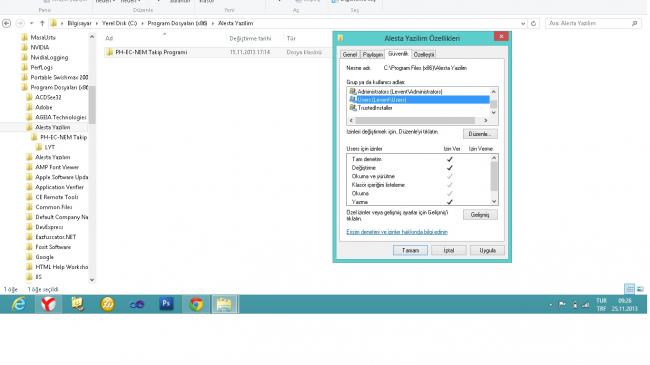Switch to the Genel tab
The width and height of the screenshot is (650, 365).
point(349,54)
